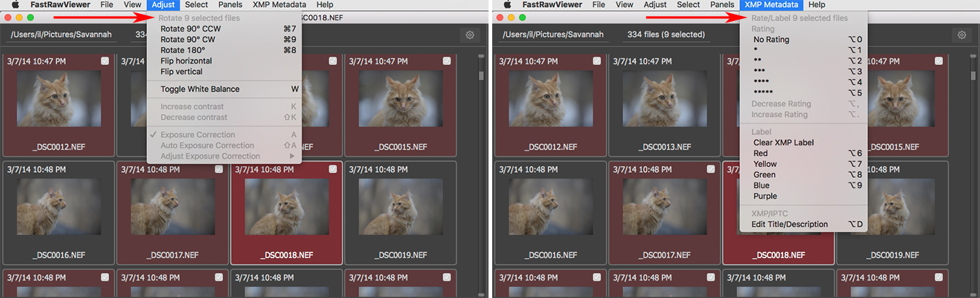
Task: Apply five-star rating from XMP Metadata menu
Action: click(764, 93)
